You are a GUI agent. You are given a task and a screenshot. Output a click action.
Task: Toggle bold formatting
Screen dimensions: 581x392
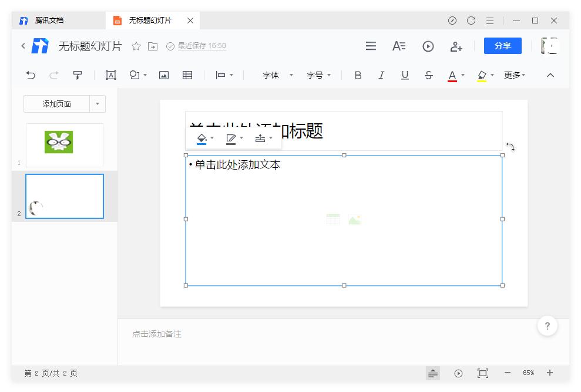358,76
